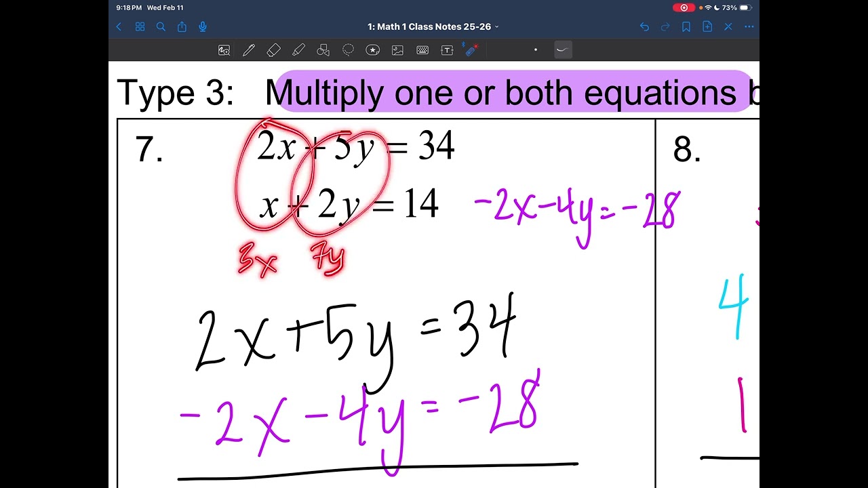The image size is (868, 488).
Task: Choose the small dot pen thickness
Action: coord(536,49)
